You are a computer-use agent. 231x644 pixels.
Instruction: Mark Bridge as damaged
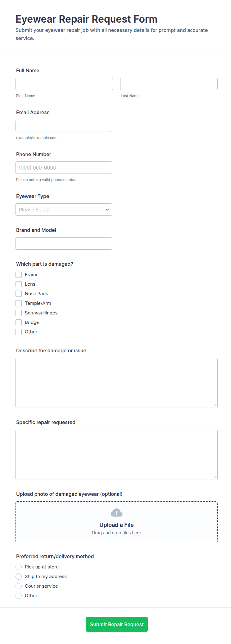[18, 322]
